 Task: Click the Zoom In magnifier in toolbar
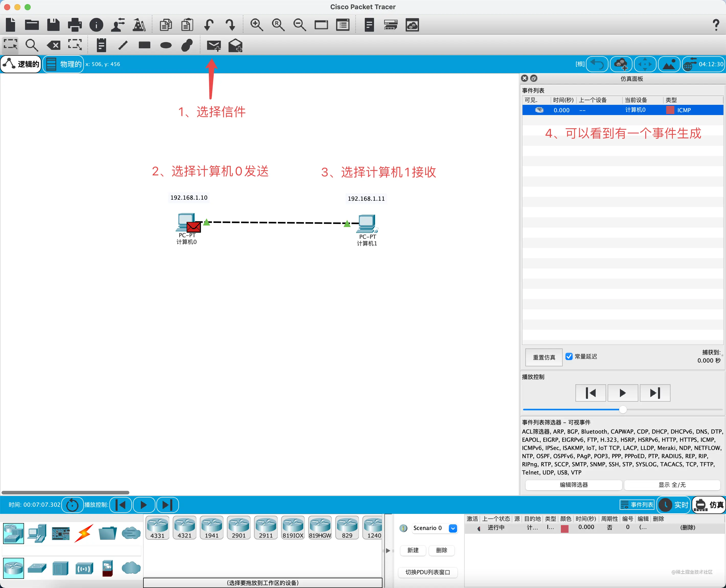point(256,25)
